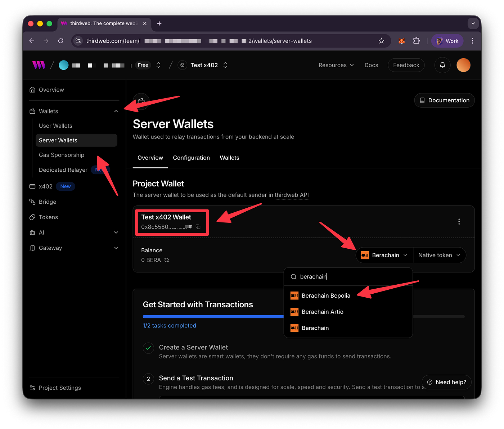Click the browser address bar URL
The image size is (504, 429).
199,41
